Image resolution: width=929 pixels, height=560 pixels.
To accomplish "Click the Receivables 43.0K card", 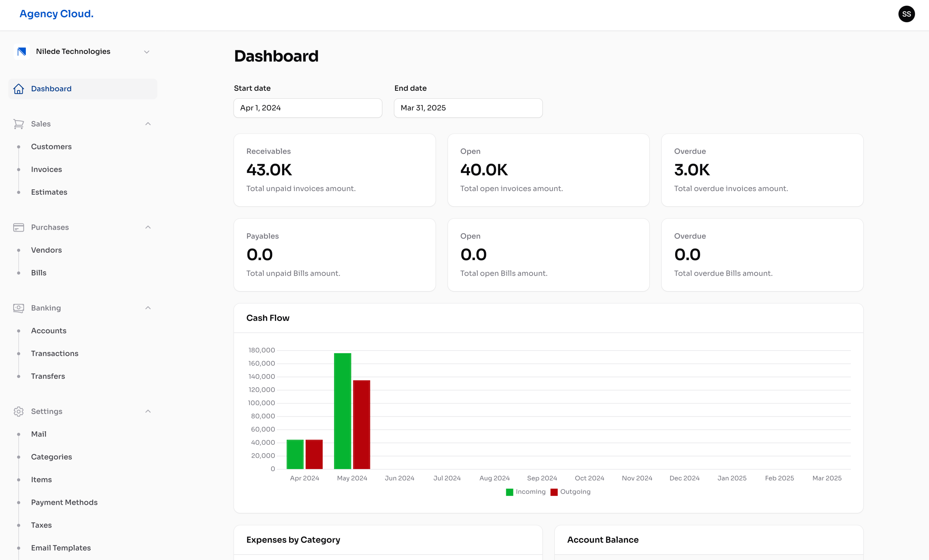I will coord(334,170).
